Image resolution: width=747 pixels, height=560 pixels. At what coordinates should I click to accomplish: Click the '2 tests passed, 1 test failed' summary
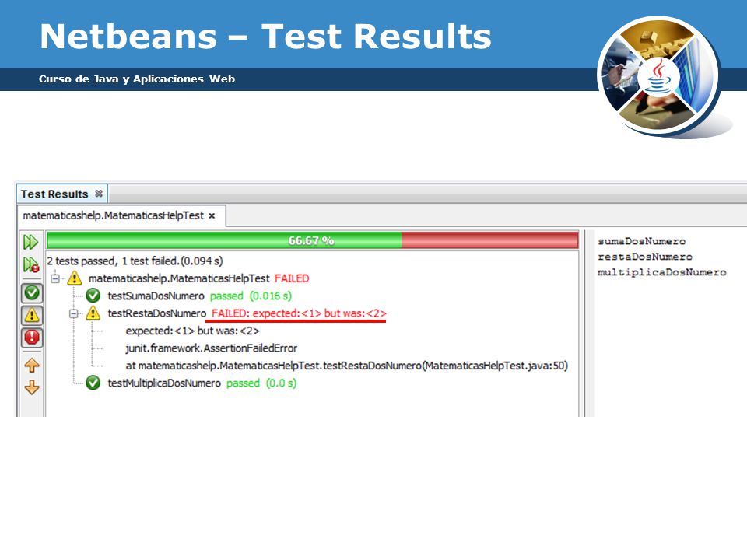coord(135,261)
